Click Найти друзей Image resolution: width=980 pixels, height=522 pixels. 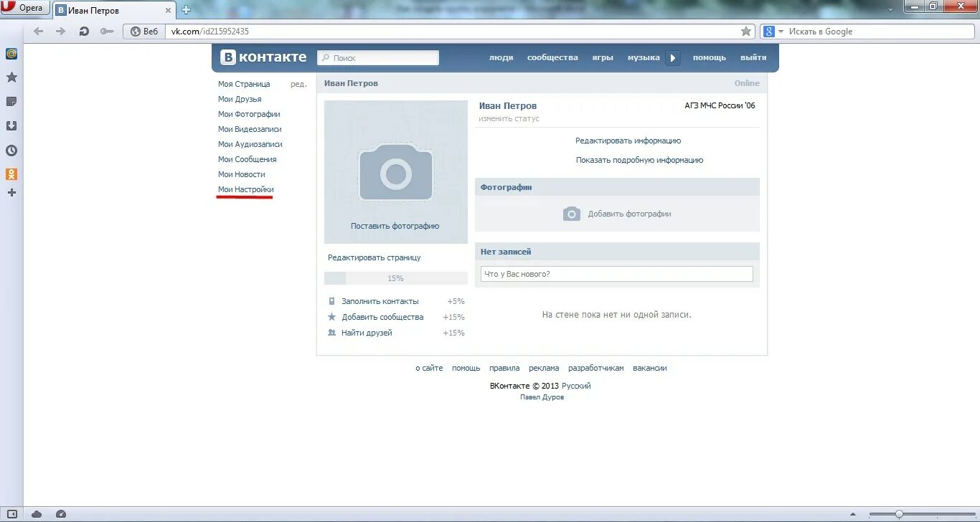367,333
